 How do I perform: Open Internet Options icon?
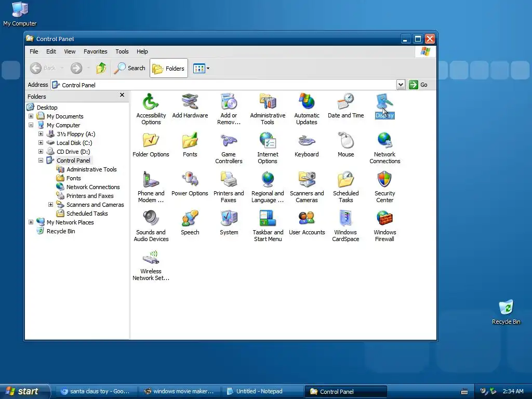pyautogui.click(x=268, y=148)
